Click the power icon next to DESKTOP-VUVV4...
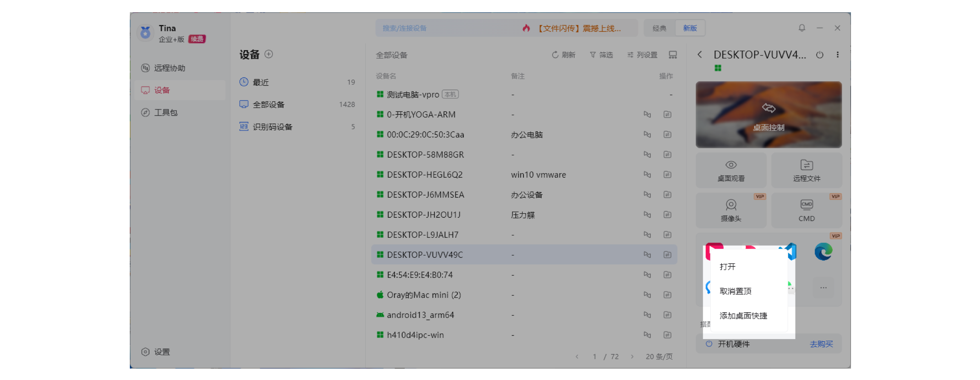The height and width of the screenshot is (380, 980). point(820,55)
